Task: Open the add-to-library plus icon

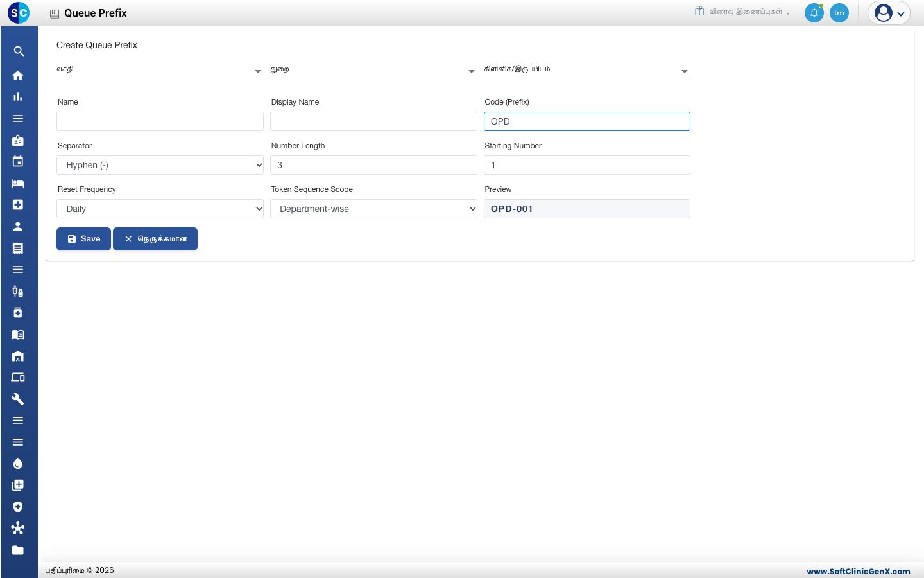Action: point(18,485)
